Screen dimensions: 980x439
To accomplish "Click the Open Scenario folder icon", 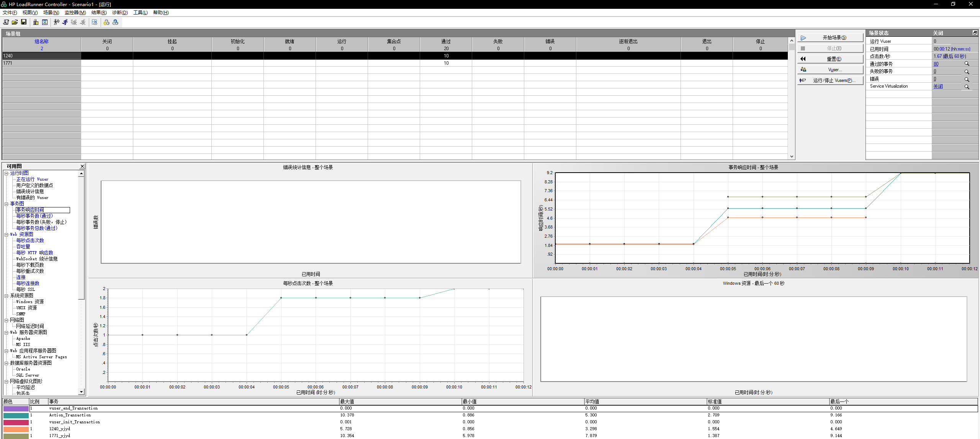I will pos(15,22).
